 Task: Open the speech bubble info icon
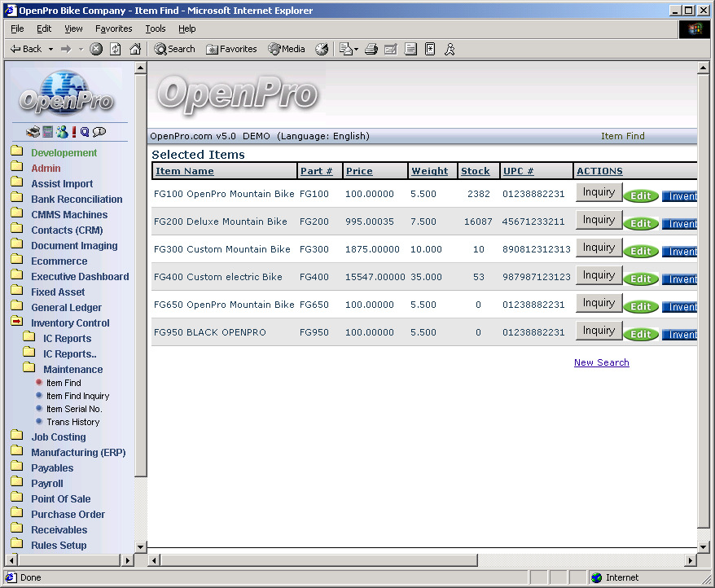[99, 132]
